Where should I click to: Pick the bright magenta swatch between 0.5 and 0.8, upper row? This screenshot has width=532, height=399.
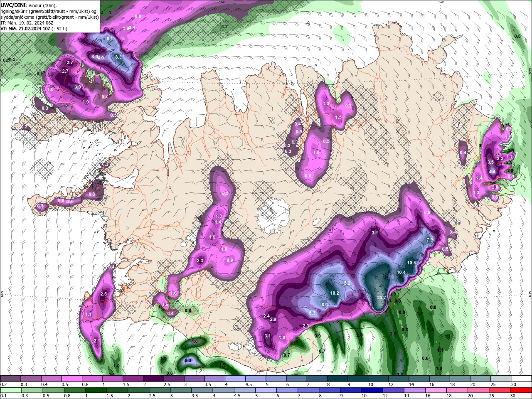point(71,379)
